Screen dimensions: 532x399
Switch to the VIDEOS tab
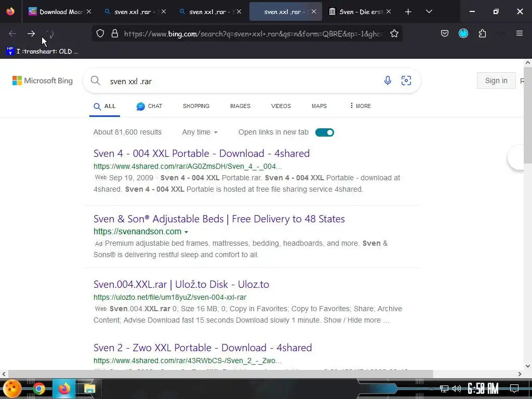[x=281, y=106]
